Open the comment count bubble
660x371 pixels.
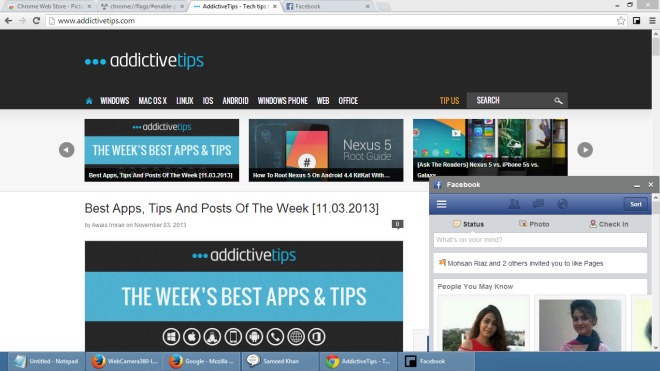point(397,224)
